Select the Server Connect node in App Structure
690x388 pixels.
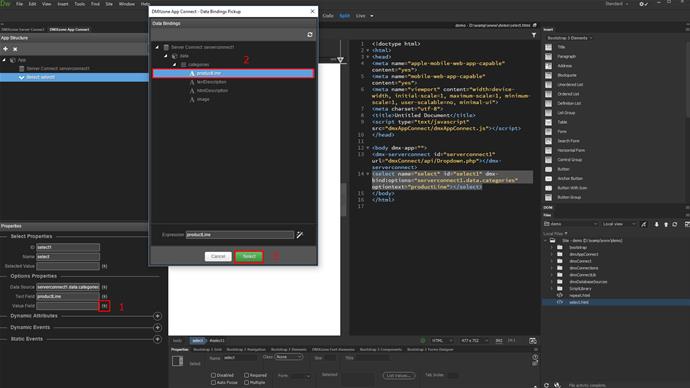(x=58, y=69)
